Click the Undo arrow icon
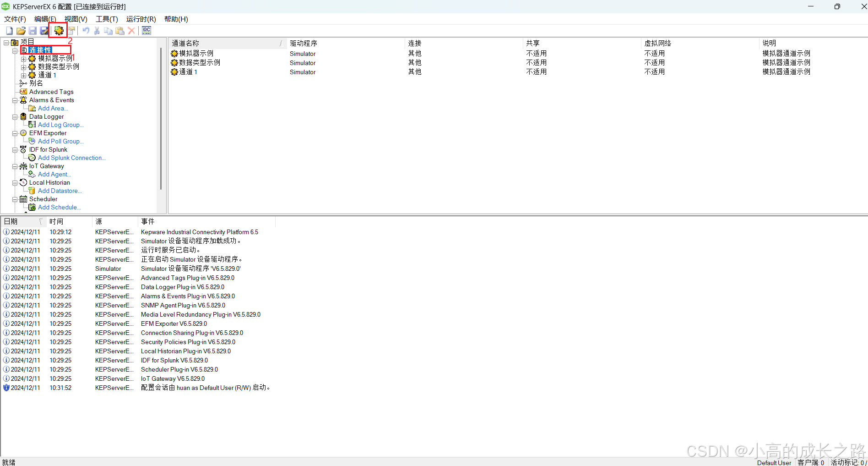868x466 pixels. pyautogui.click(x=86, y=31)
